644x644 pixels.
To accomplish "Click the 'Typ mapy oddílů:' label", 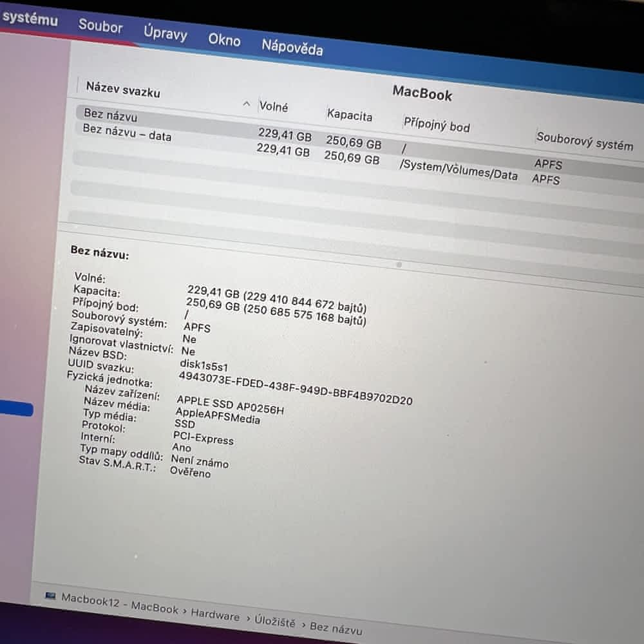I will click(122, 452).
